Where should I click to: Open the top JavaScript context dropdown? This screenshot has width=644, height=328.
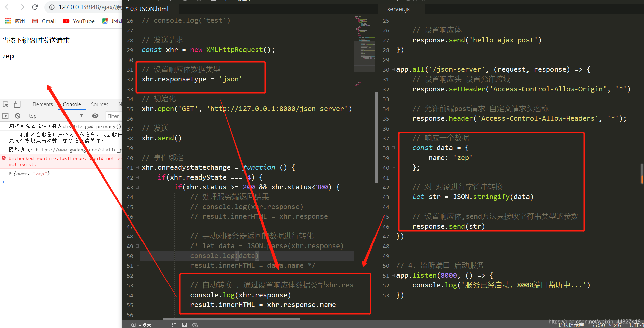56,116
